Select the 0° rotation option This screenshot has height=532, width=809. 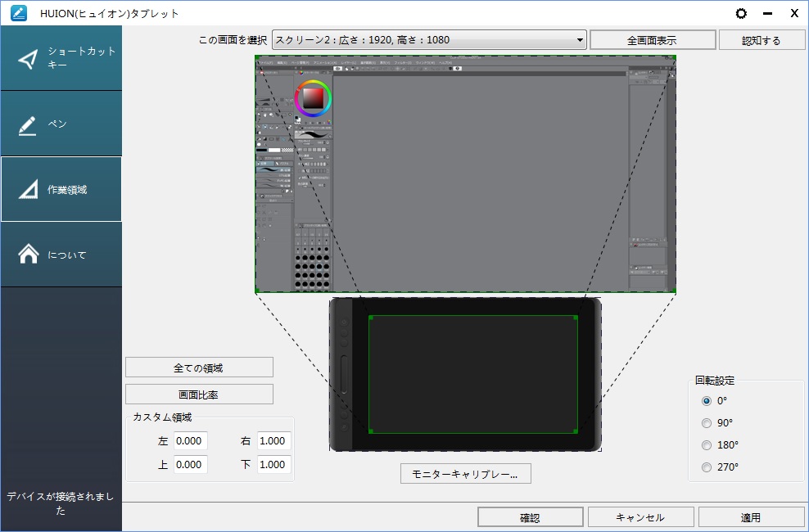707,401
